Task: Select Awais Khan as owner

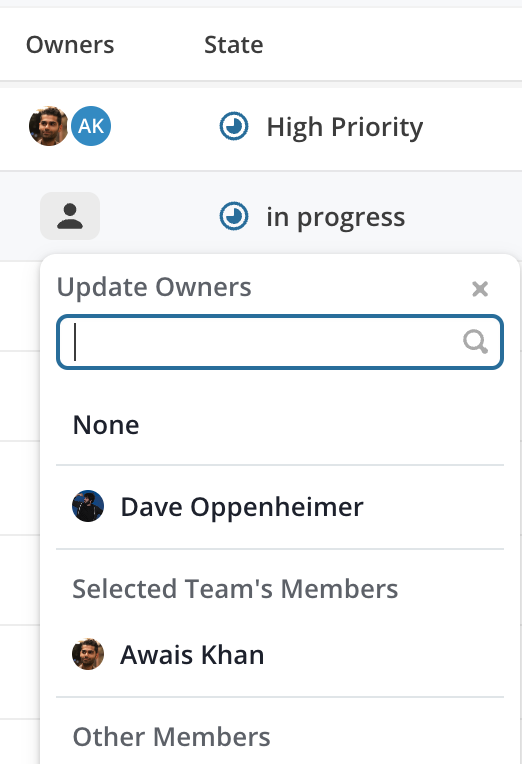Action: [x=280, y=654]
